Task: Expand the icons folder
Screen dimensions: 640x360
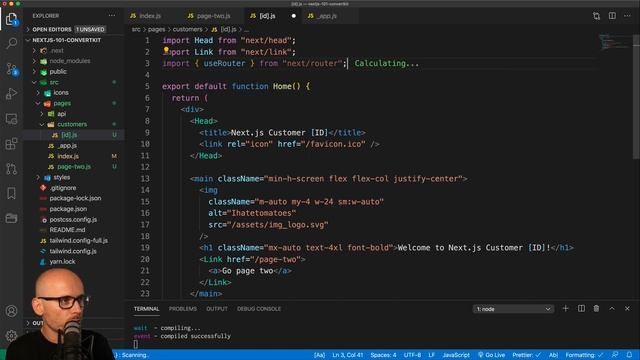Action: click(38, 93)
